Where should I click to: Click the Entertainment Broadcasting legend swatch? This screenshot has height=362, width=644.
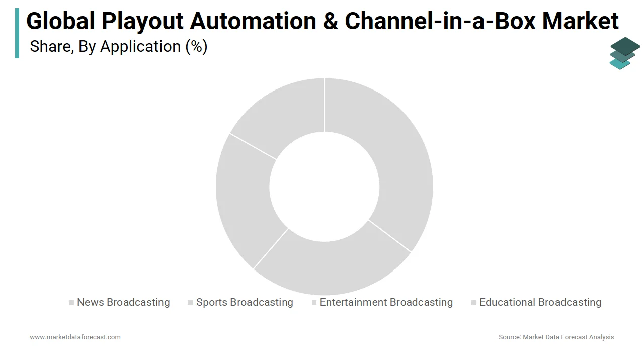tap(314, 303)
